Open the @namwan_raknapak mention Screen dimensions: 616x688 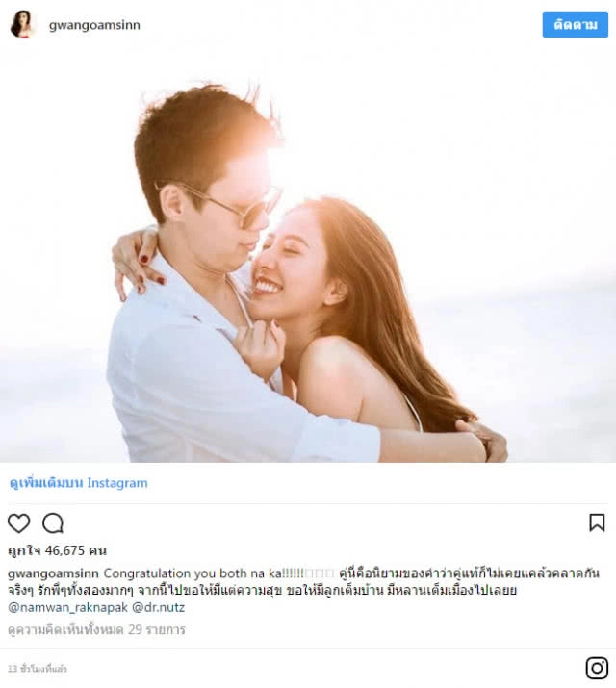(68, 608)
